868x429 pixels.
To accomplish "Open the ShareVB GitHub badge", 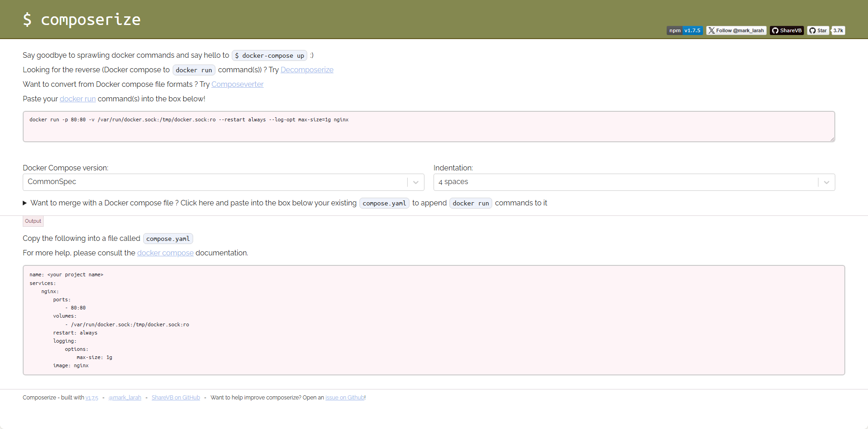I will click(787, 30).
